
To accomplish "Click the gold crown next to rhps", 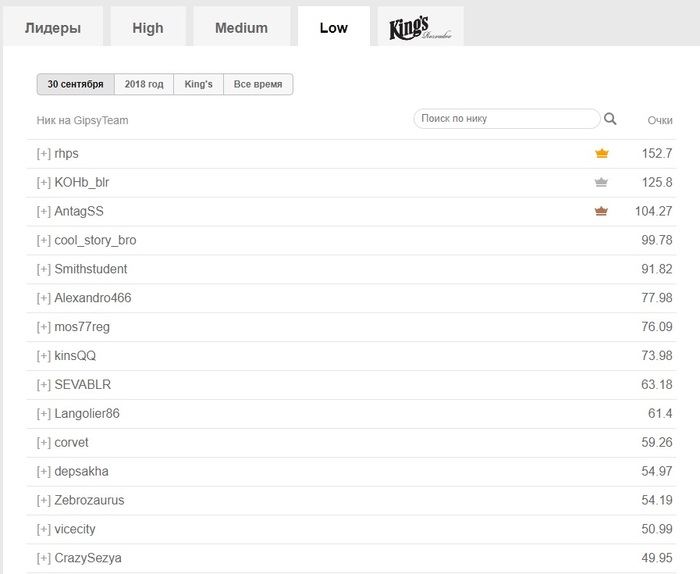I will (x=602, y=154).
